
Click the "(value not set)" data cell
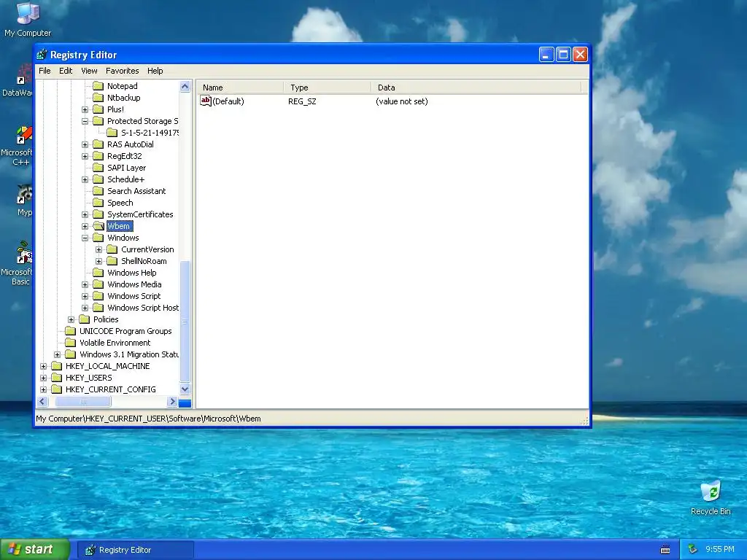[x=402, y=101]
